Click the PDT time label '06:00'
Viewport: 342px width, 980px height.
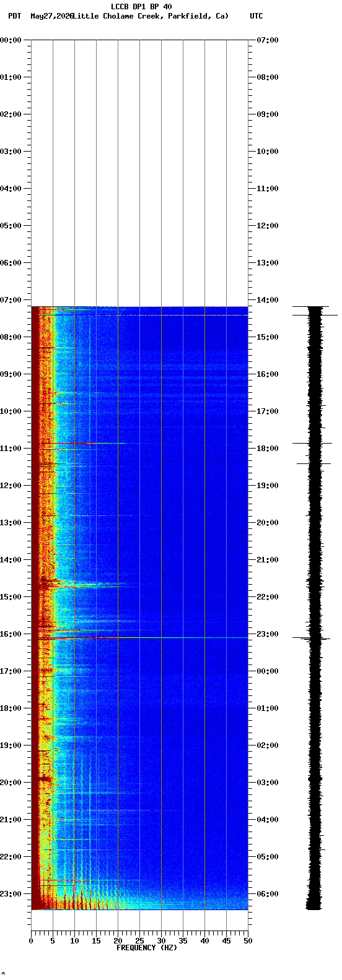click(x=11, y=263)
